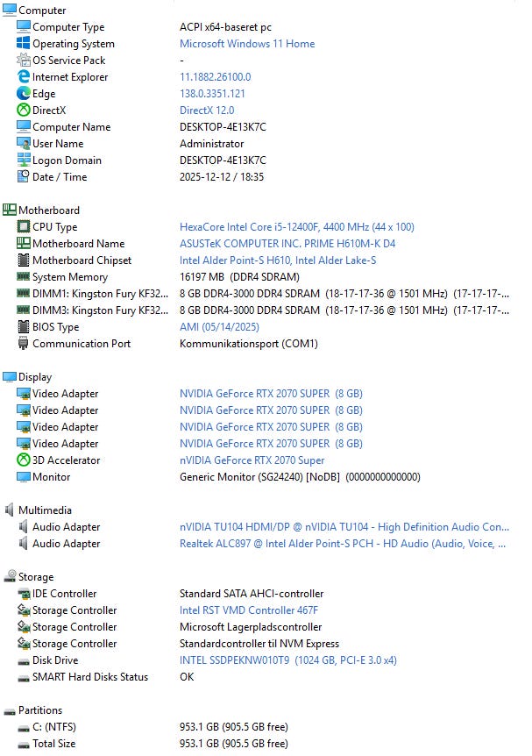This screenshot has height=756, width=532.
Task: Click the Kommunikationsport (COM1) value
Action: pyautogui.click(x=249, y=344)
